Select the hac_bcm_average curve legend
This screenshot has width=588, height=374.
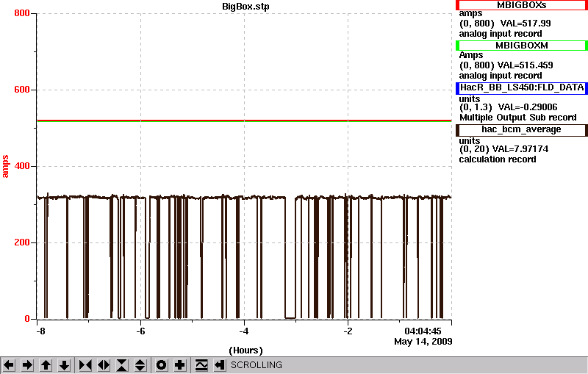pyautogui.click(x=522, y=129)
